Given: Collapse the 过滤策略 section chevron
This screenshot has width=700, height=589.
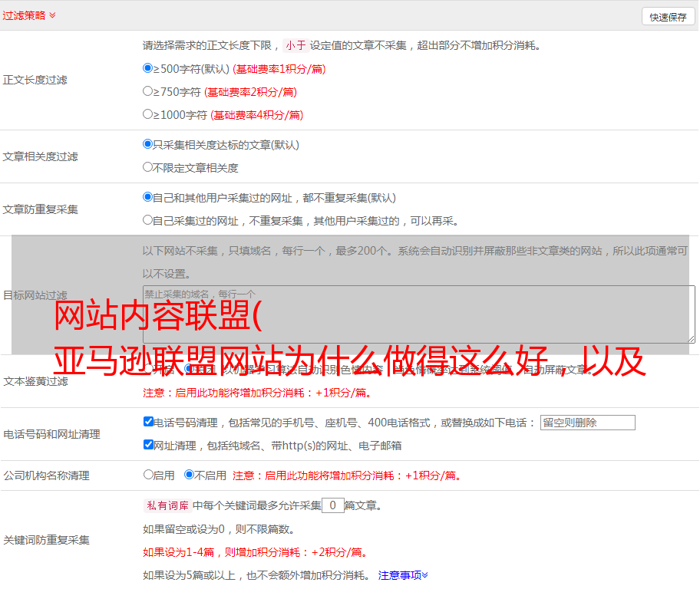Looking at the screenshot, I should pos(52,15).
